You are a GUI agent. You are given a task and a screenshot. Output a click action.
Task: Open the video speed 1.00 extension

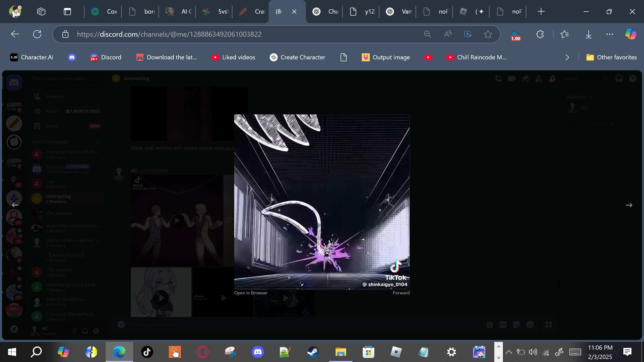(x=515, y=35)
